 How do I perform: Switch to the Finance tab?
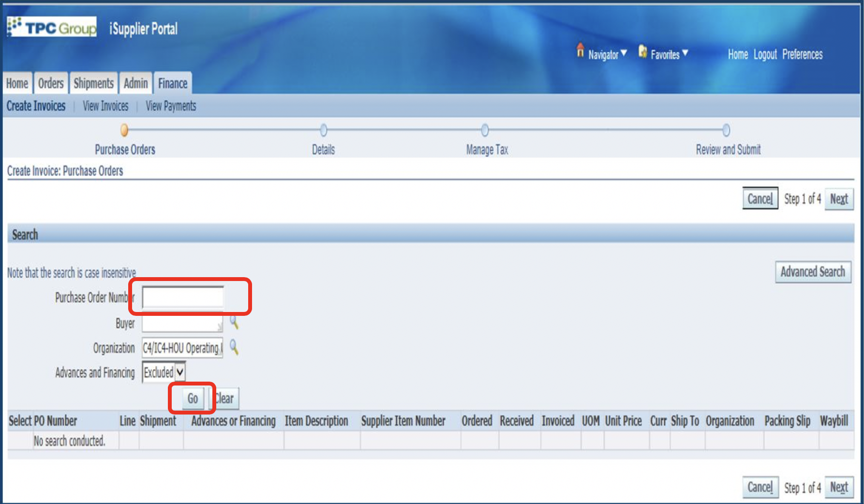173,83
